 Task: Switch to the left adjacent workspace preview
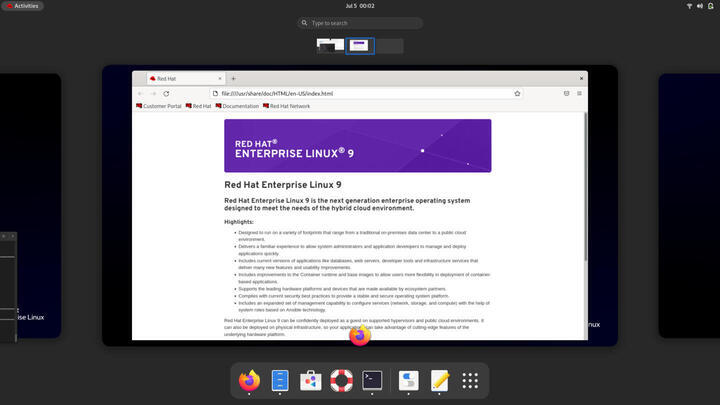30,206
